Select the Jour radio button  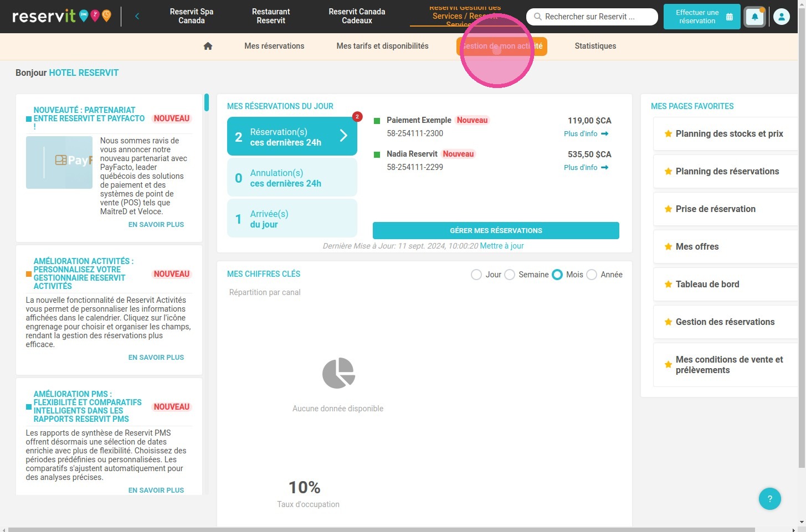(476, 275)
